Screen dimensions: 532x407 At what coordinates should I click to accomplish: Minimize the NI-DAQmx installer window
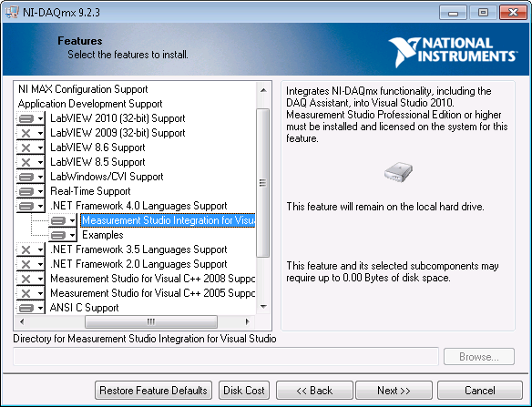click(453, 13)
